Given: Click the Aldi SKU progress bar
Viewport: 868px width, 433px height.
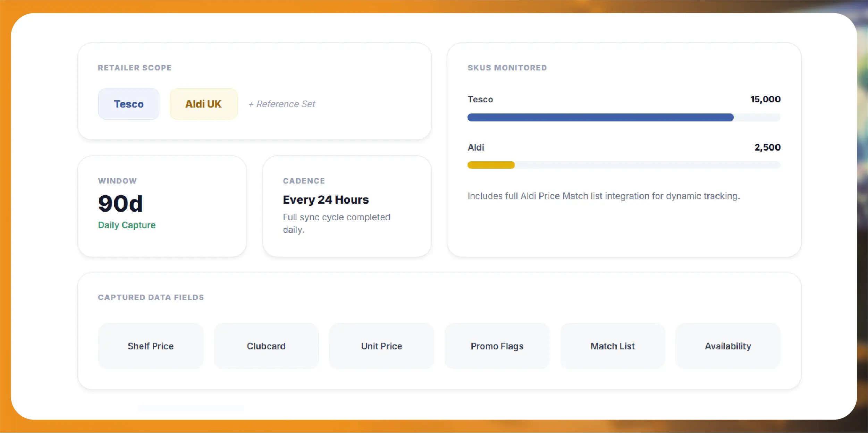Looking at the screenshot, I should 624,165.
